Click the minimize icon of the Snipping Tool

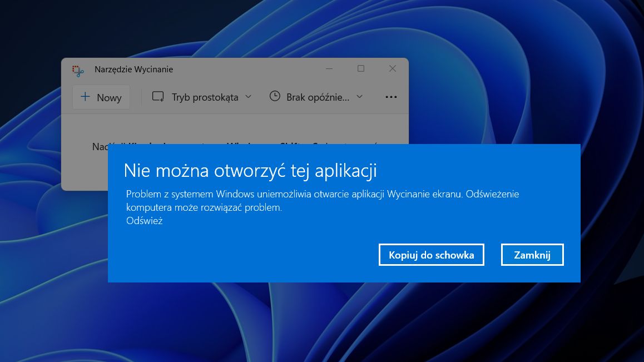coord(330,68)
